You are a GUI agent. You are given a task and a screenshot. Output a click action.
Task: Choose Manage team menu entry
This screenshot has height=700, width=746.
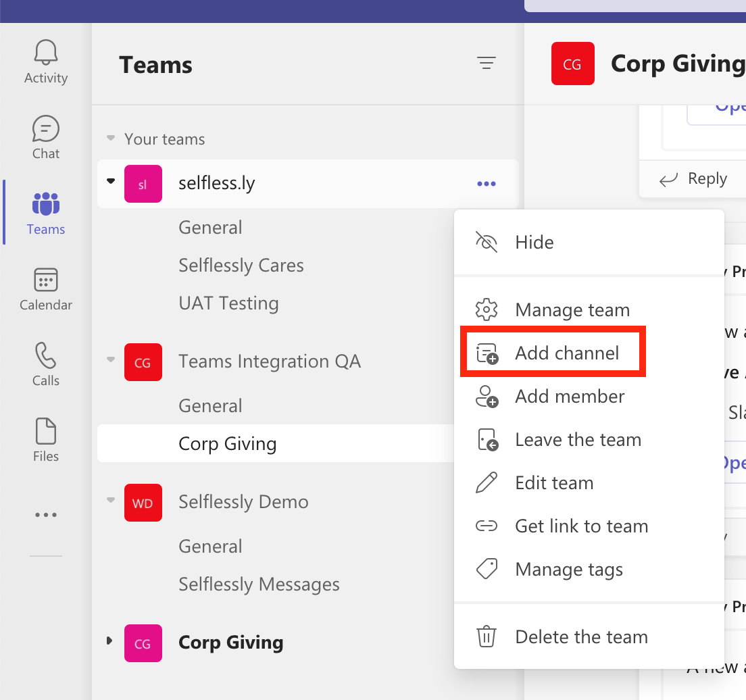589,309
